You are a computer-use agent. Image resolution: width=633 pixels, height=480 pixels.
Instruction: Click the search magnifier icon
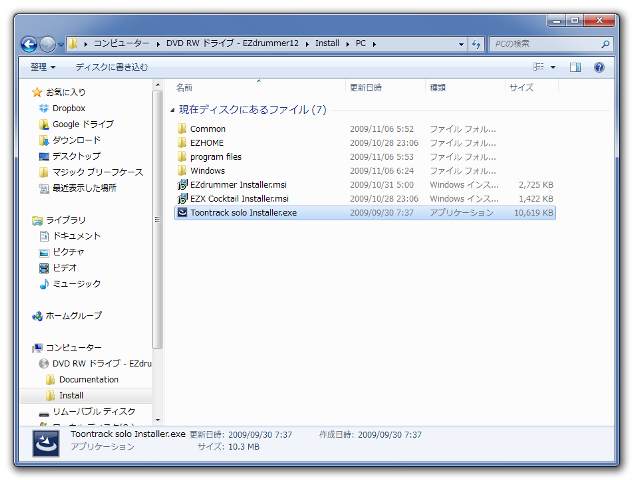[x=605, y=44]
